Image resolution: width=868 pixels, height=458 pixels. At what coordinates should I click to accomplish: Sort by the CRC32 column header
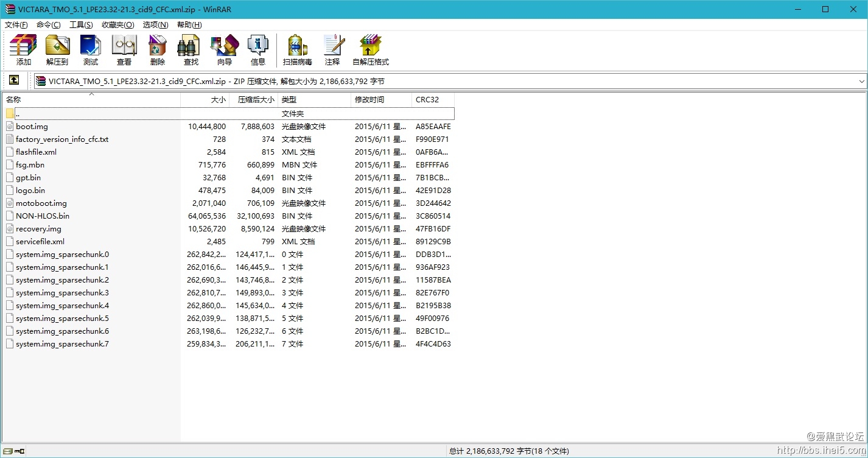pyautogui.click(x=433, y=99)
